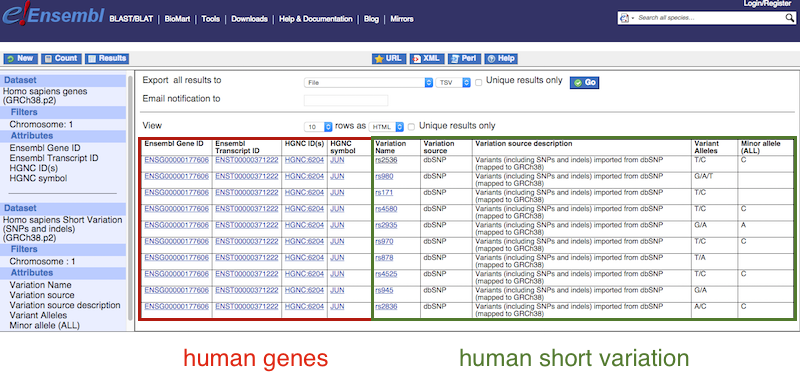Open the Help question-mark button

(501, 59)
